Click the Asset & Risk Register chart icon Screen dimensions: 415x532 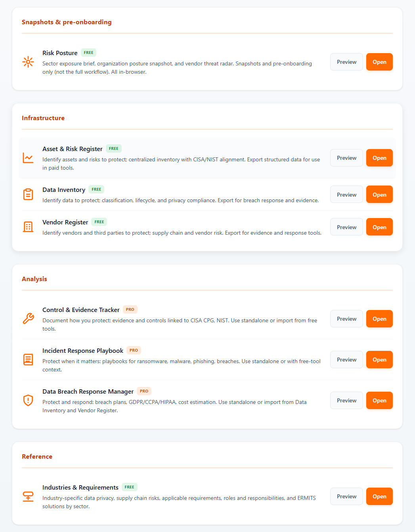pyautogui.click(x=28, y=158)
